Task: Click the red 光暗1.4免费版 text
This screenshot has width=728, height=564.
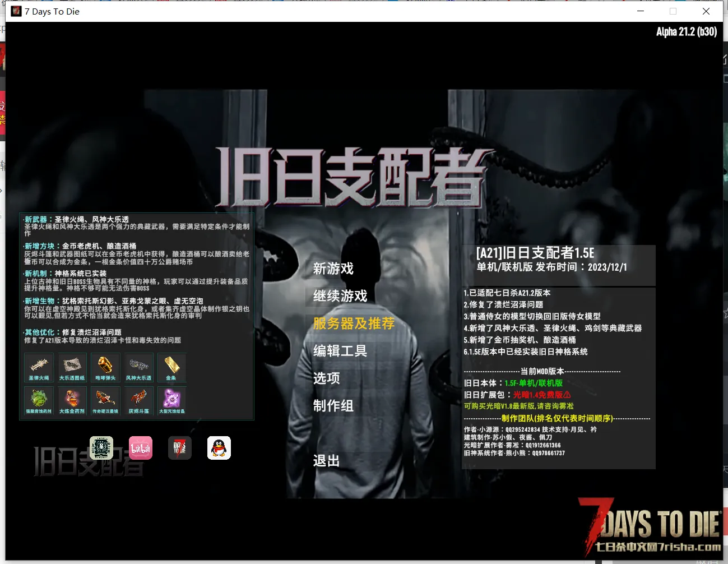Action: pyautogui.click(x=542, y=395)
